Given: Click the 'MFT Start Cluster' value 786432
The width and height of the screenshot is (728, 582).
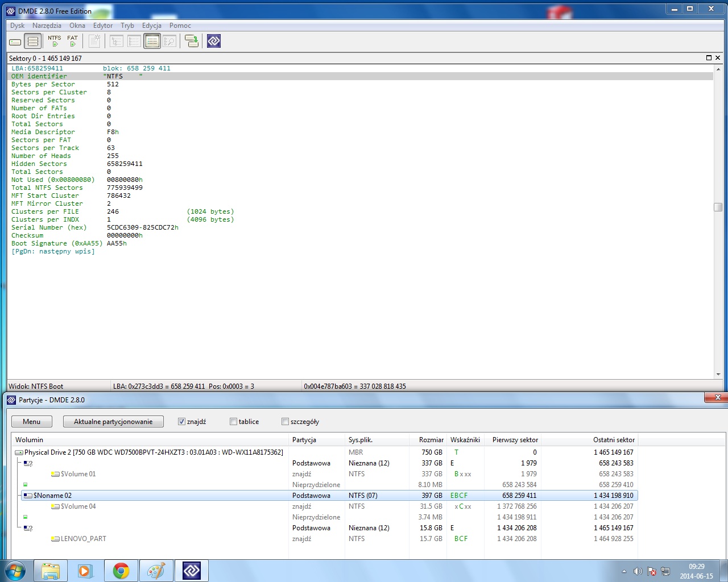Looking at the screenshot, I should coord(119,196).
